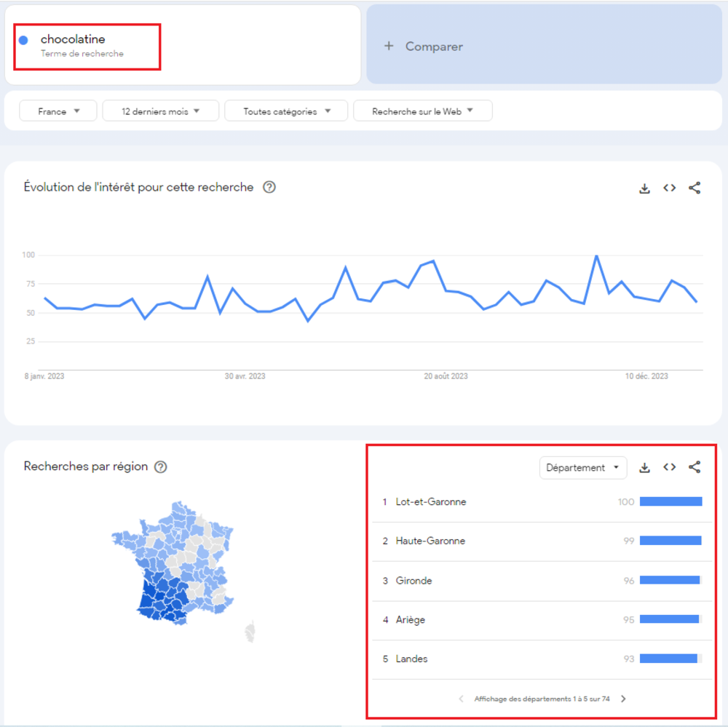728x727 pixels.
Task: Open embed code for the regions panel
Action: (x=669, y=467)
